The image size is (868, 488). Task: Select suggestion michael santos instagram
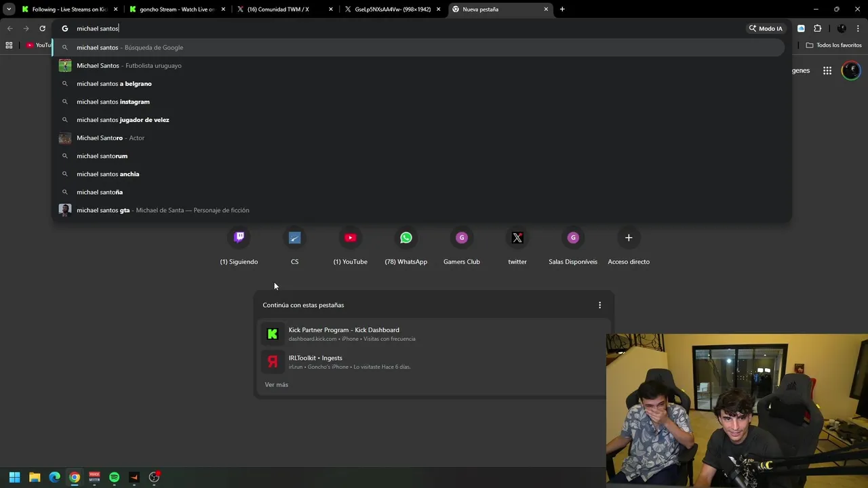(419, 102)
